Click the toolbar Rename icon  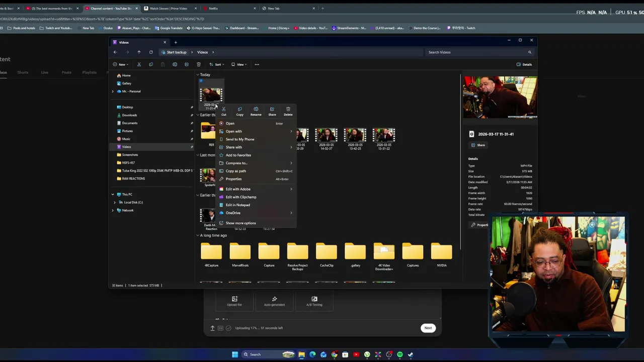click(175, 64)
